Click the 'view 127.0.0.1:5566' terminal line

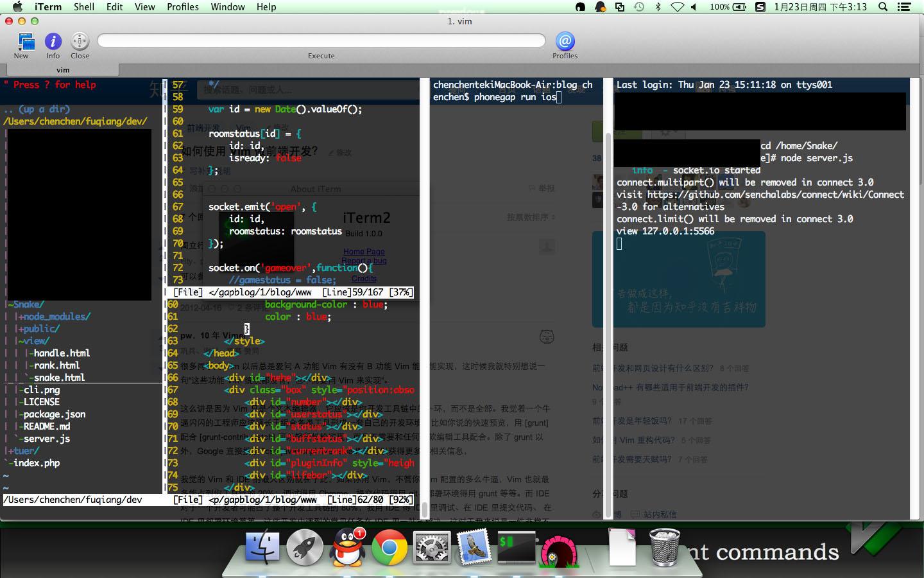point(665,231)
